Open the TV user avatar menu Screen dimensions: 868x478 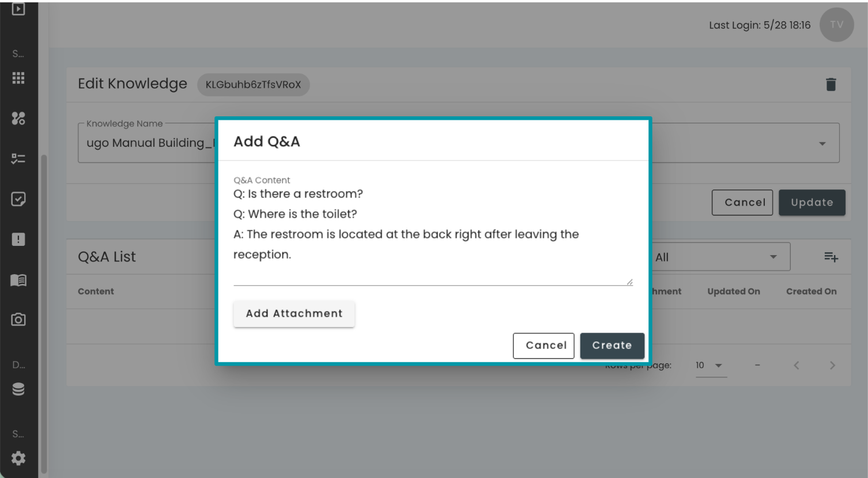pos(836,25)
